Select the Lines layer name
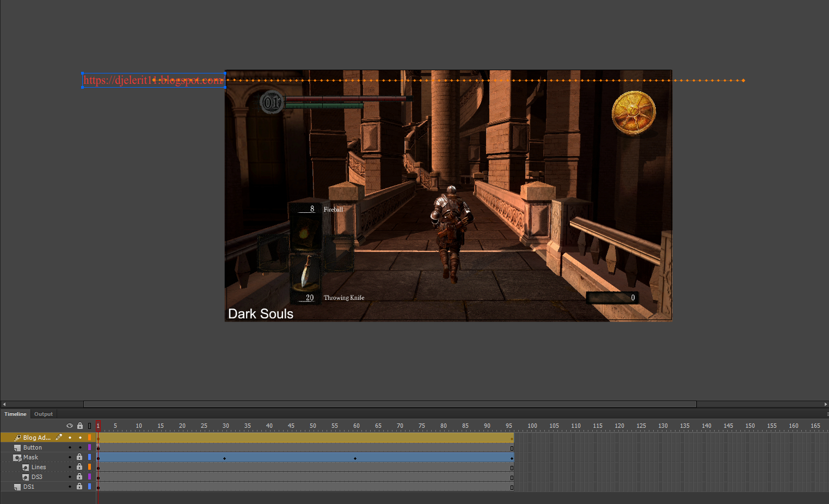Viewport: 829px width, 504px height. coord(39,467)
